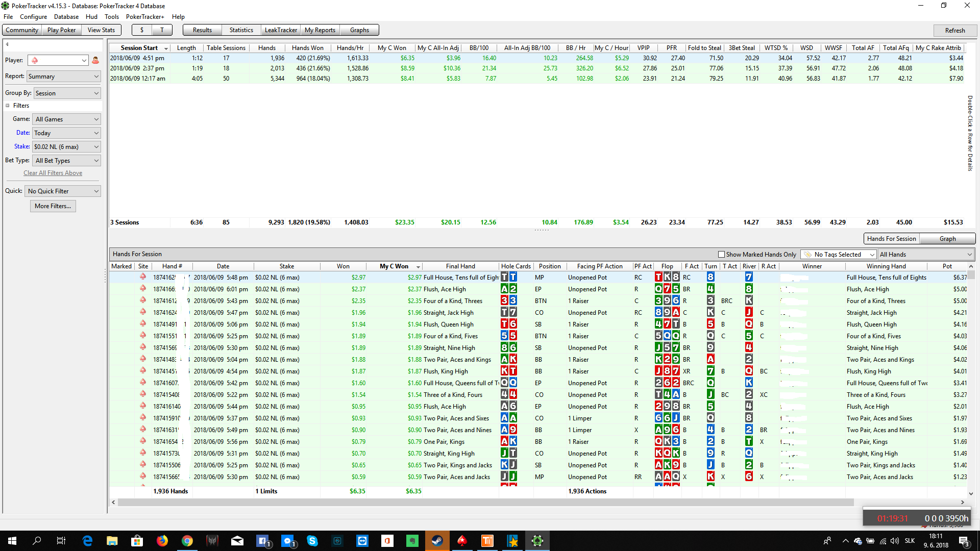This screenshot has height=551, width=980.
Task: Open Skype from the taskbar
Action: click(312, 541)
